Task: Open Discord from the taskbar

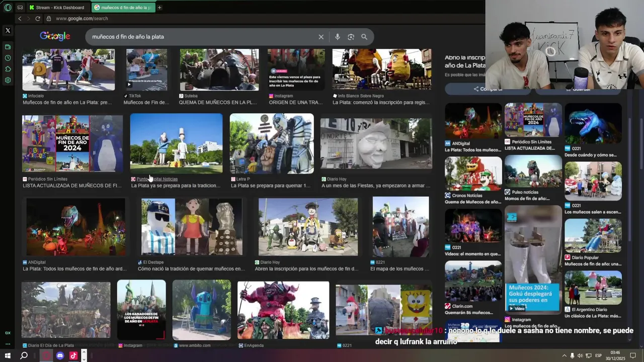Action: 60,355
